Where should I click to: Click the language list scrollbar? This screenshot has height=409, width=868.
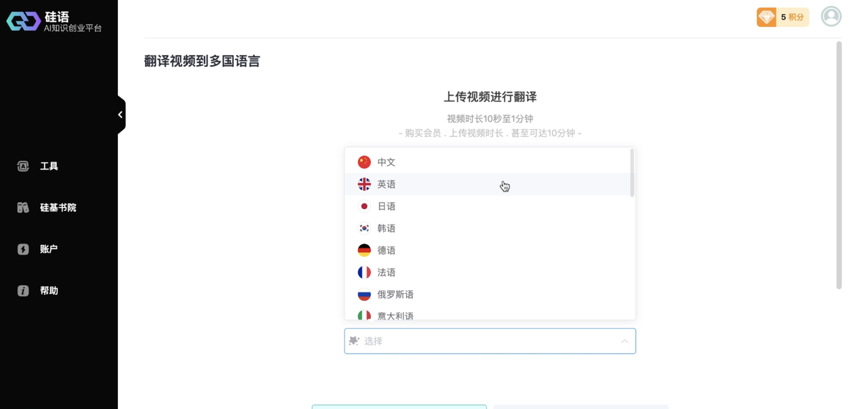(632, 173)
